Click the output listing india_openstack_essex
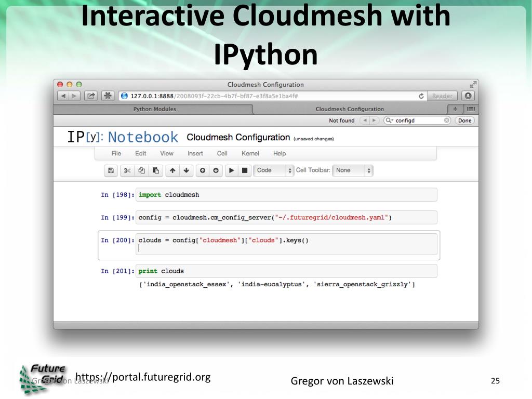The width and height of the screenshot is (532, 399). point(277,284)
